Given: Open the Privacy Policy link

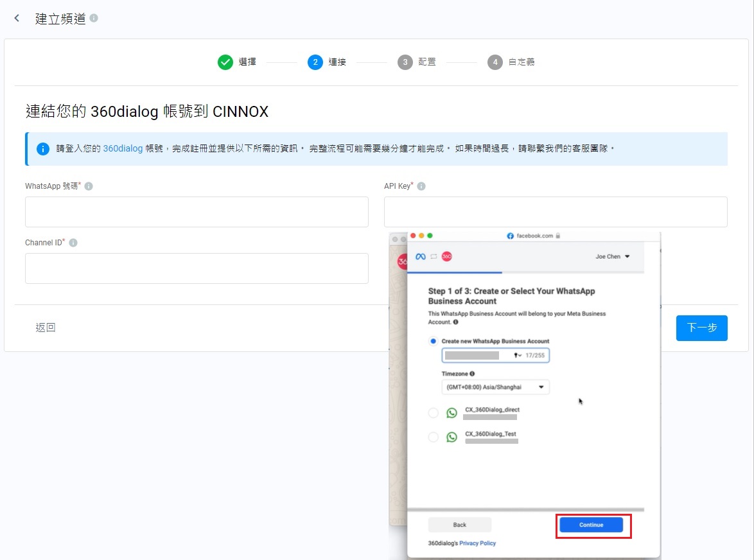Looking at the screenshot, I should 477,543.
